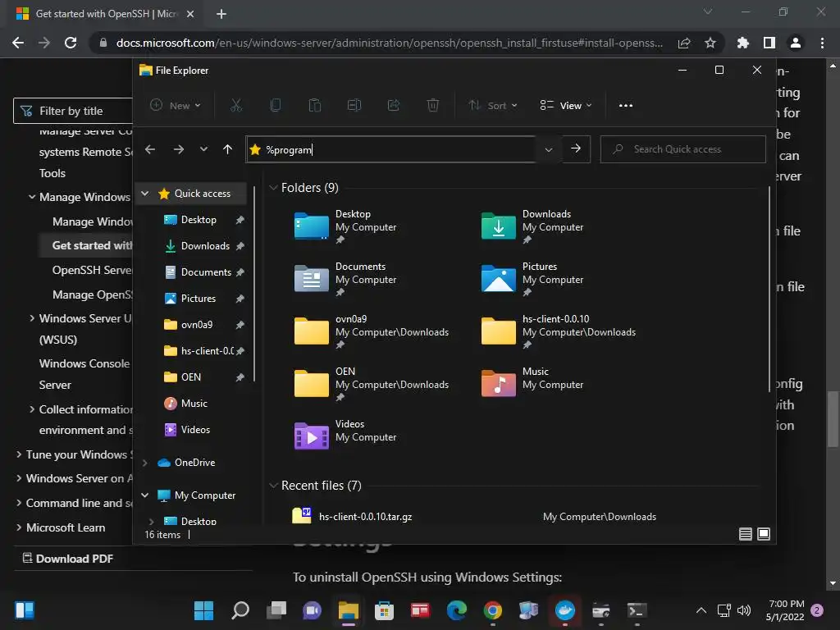
Task: Open the Downloads folder tile
Action: point(532,226)
